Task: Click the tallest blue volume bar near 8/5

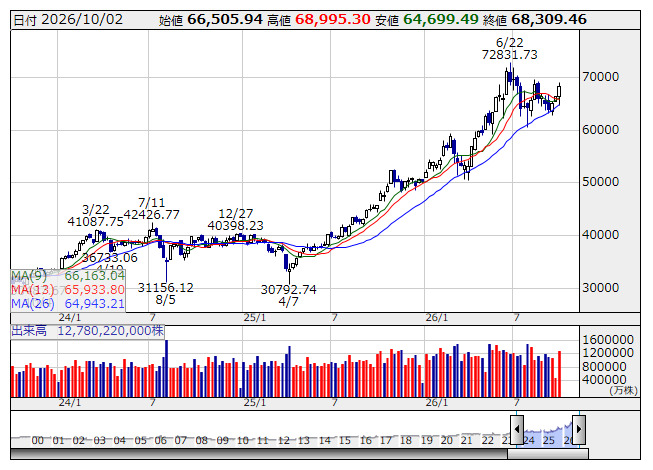Action: pyautogui.click(x=166, y=368)
